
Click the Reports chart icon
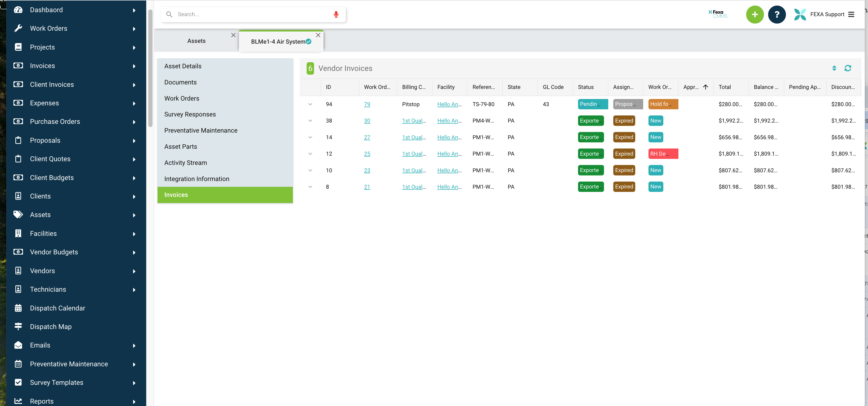[x=18, y=401]
